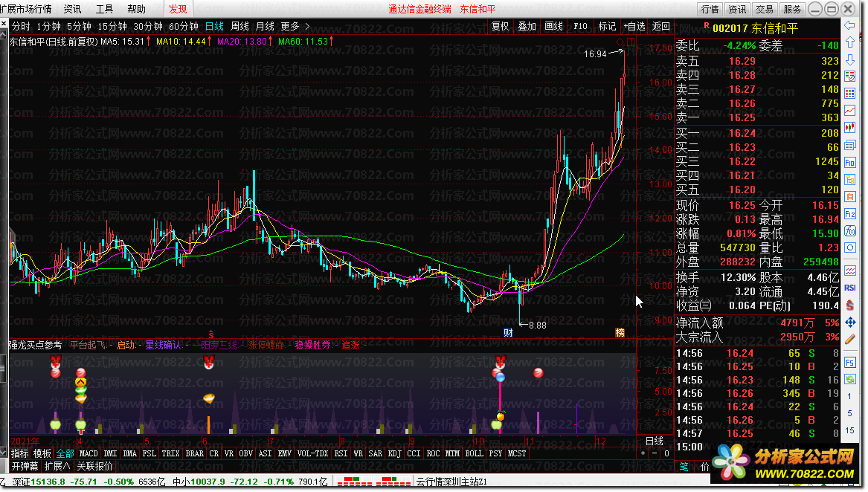Toggle 画线 drawing mode
The height and width of the screenshot is (492, 868).
click(x=553, y=26)
